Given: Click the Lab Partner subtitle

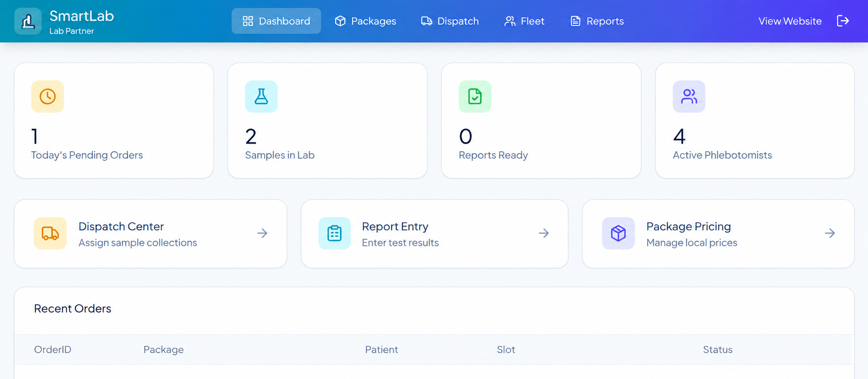Looking at the screenshot, I should 72,31.
